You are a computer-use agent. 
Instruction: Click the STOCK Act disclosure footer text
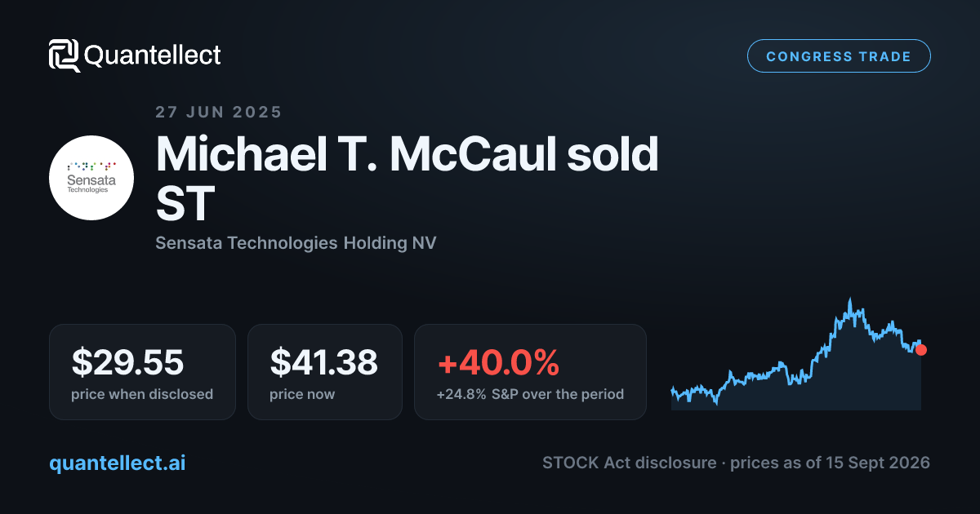pos(629,463)
